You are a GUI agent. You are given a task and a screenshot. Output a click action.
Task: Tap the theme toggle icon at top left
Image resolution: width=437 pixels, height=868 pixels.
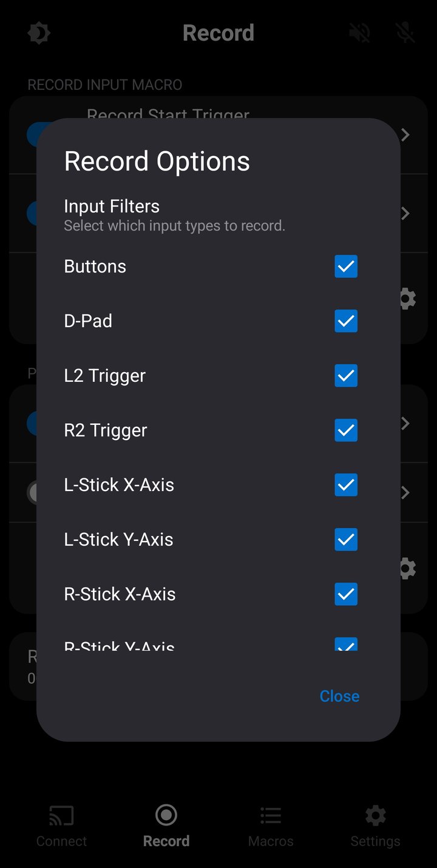38,33
